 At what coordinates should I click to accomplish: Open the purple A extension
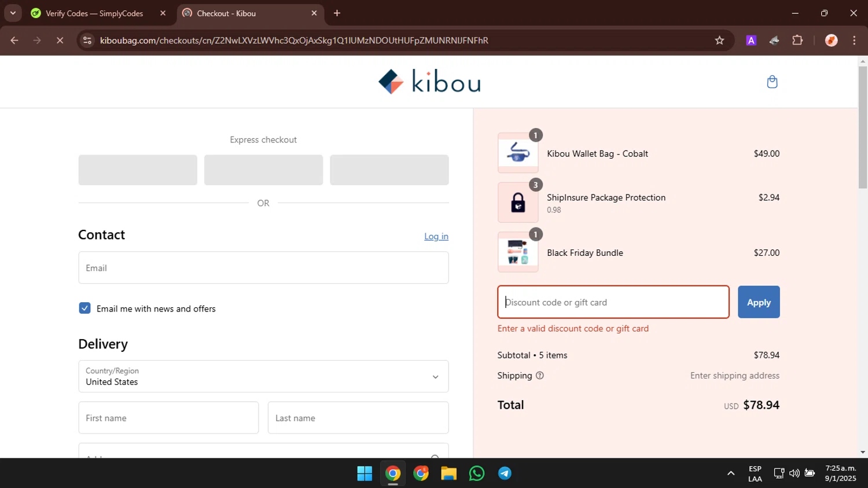point(751,41)
